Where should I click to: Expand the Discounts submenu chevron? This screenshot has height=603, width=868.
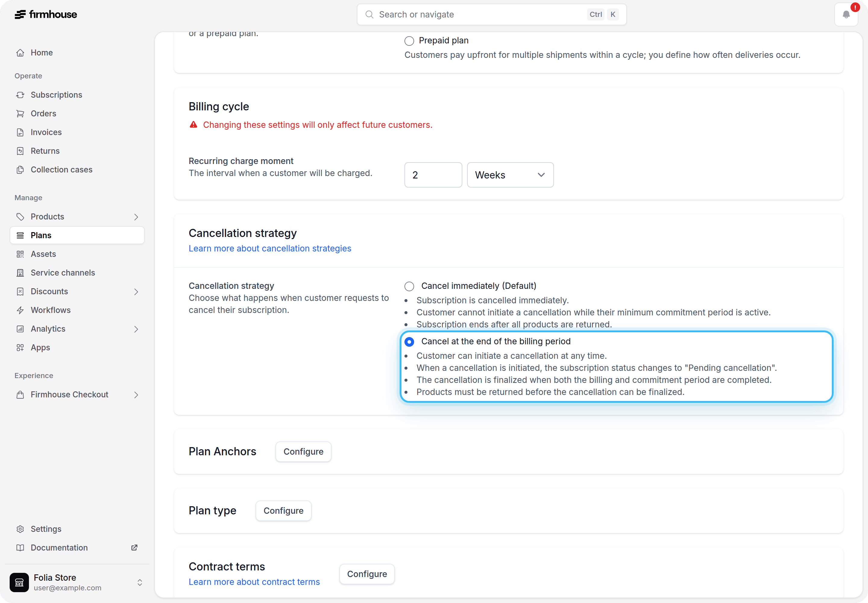pyautogui.click(x=136, y=292)
